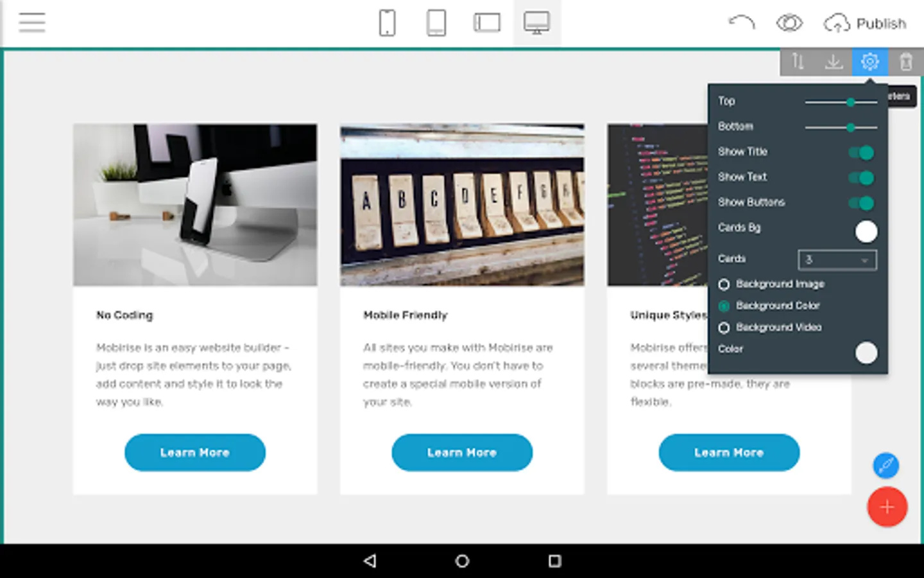Click Learn More under No Coding
The width and height of the screenshot is (924, 578).
(x=195, y=452)
